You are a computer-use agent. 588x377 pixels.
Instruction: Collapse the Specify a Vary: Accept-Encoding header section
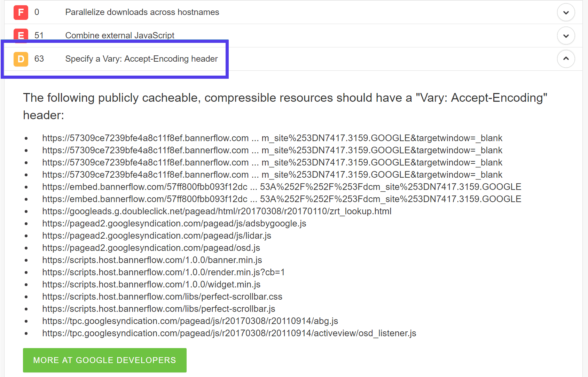(566, 59)
